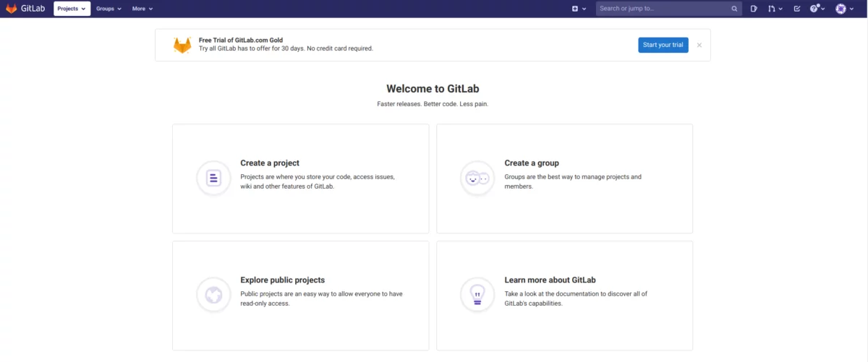Click the Create a group faces icon
This screenshot has height=362, width=868.
tap(477, 178)
